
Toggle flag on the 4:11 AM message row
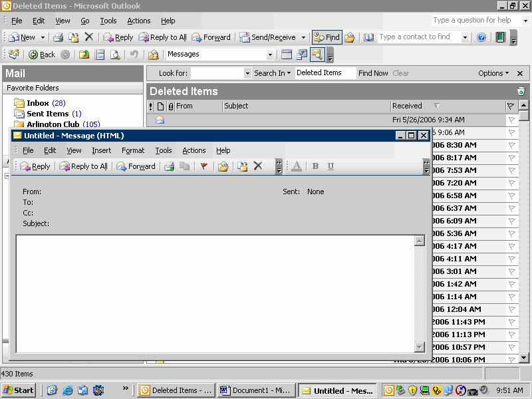(x=511, y=259)
